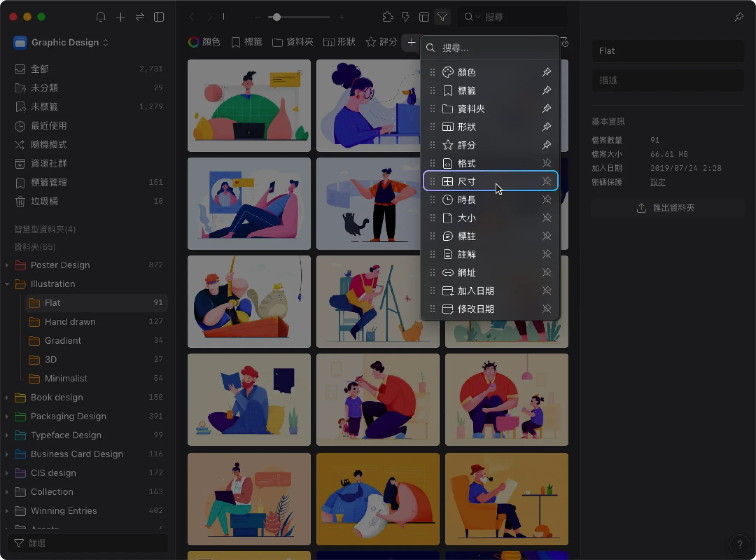The image size is (756, 560).
Task: Open the 形狀 filter in filter bar
Action: 339,42
